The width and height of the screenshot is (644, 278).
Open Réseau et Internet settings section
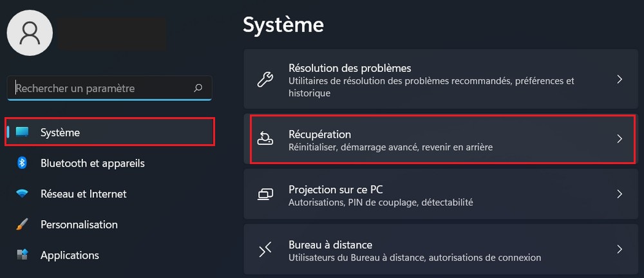[83, 194]
